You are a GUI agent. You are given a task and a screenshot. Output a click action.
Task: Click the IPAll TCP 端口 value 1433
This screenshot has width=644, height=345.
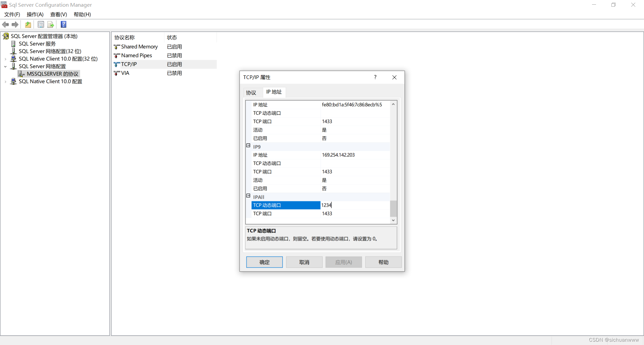coord(327,214)
